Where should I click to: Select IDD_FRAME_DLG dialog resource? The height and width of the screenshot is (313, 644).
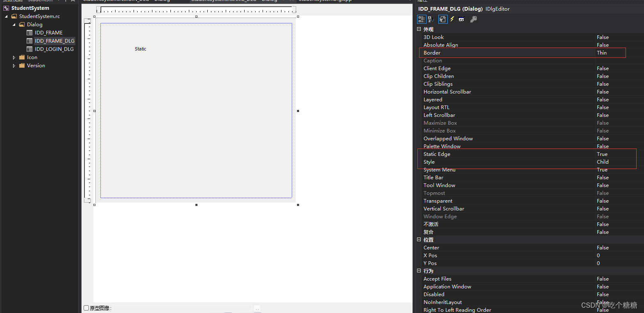[x=54, y=41]
